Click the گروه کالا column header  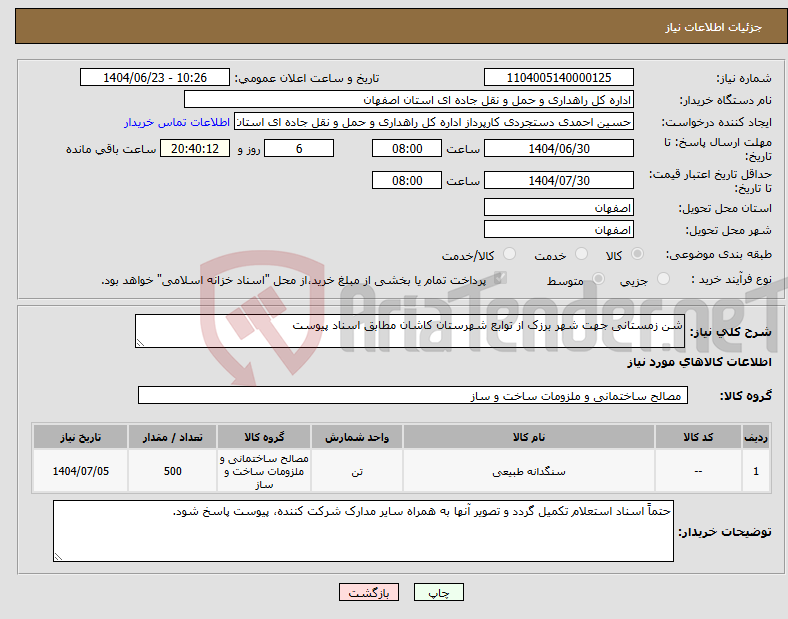[x=264, y=437]
